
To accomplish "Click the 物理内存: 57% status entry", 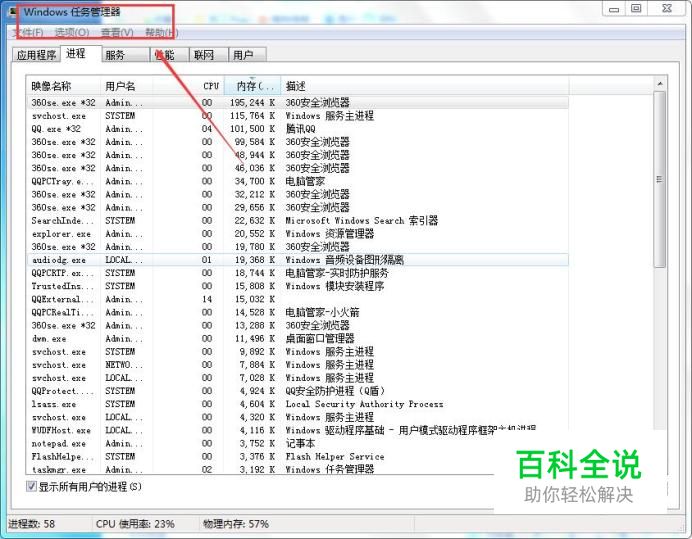I will coord(236,524).
